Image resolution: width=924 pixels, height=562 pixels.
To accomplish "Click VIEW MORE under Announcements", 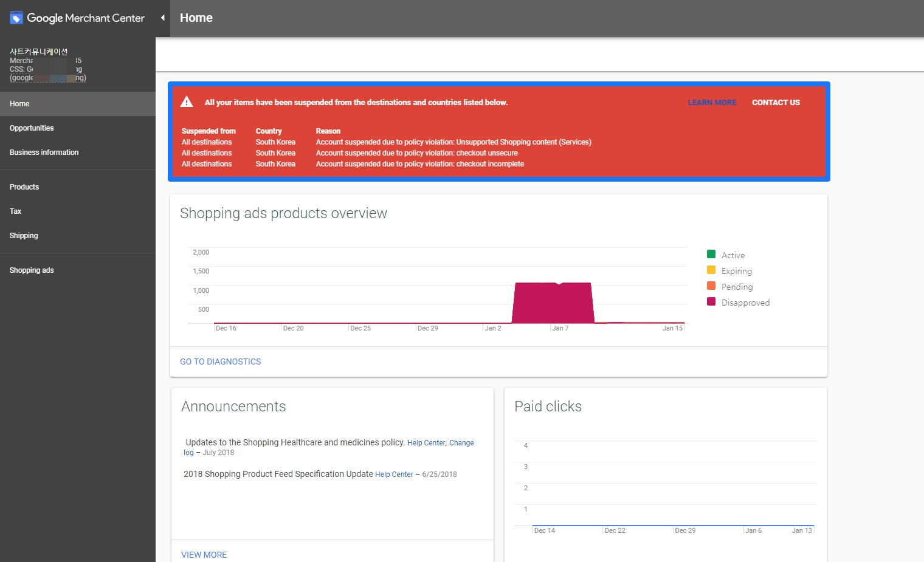I will [x=204, y=555].
